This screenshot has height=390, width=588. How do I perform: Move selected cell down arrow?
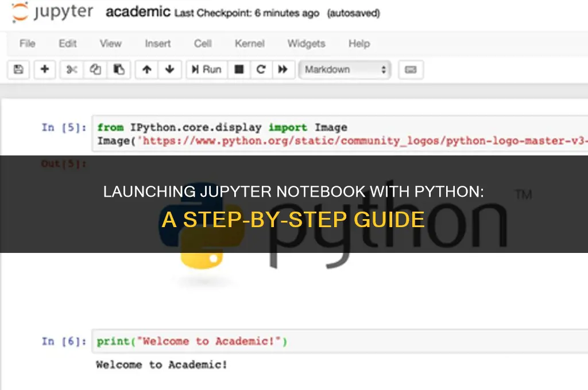tap(170, 69)
